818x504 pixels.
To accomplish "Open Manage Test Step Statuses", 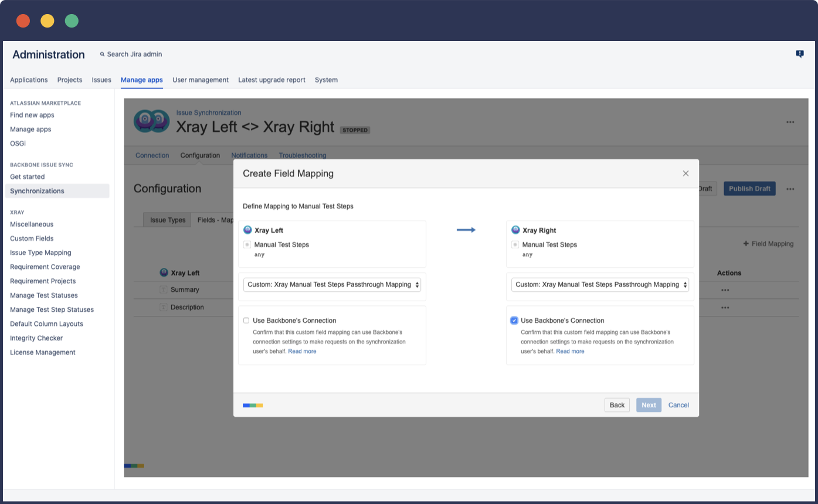I will [52, 309].
